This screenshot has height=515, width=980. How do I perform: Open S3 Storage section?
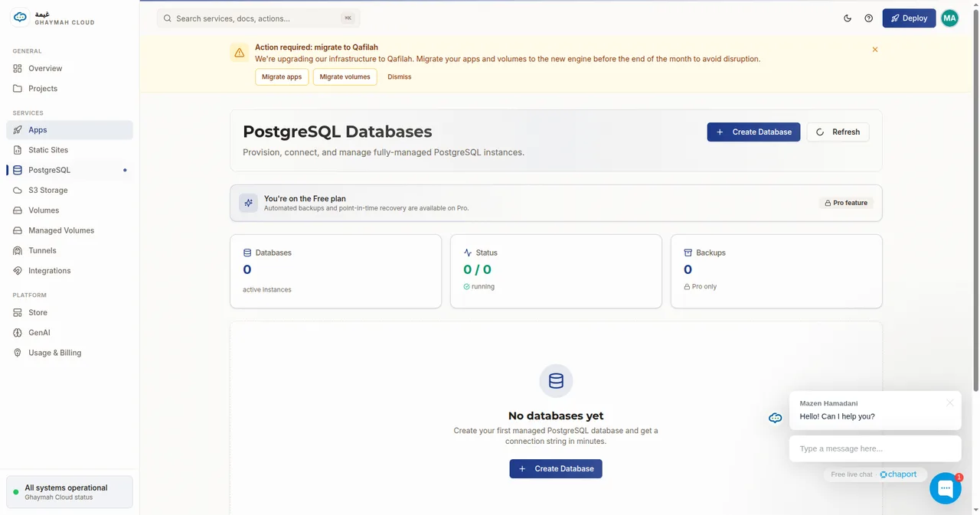(x=70, y=191)
